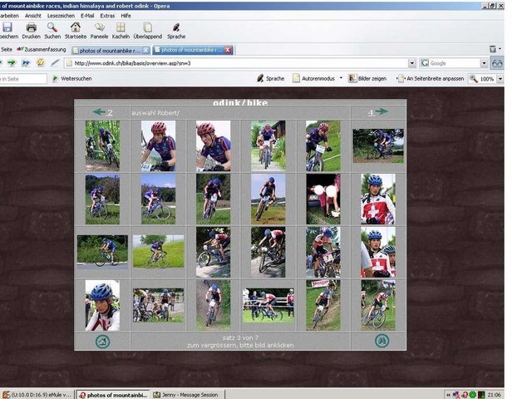
Task: Close the active photos of mountainbike tab
Action: pos(228,50)
